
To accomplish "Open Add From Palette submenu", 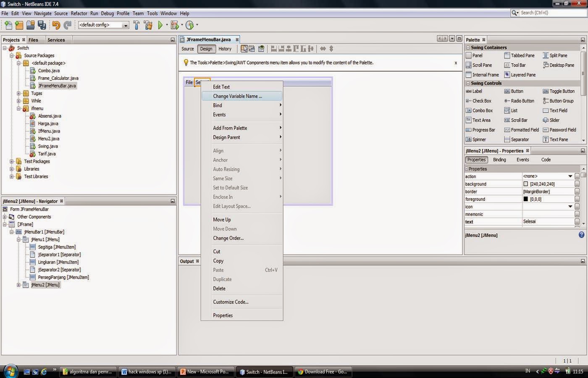I will point(242,128).
